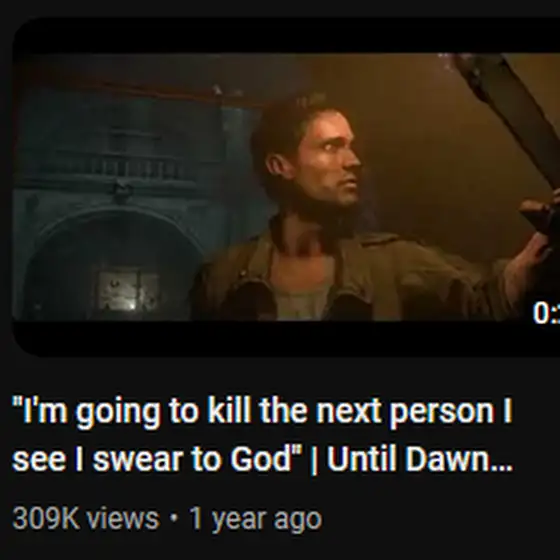Screen dimensions: 560x560
Task: Open the Until Dawn video thumbnail
Action: [x=286, y=187]
